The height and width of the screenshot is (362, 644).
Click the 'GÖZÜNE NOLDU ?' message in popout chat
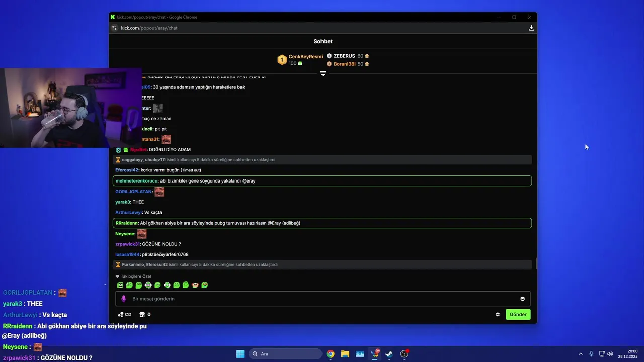(x=162, y=244)
